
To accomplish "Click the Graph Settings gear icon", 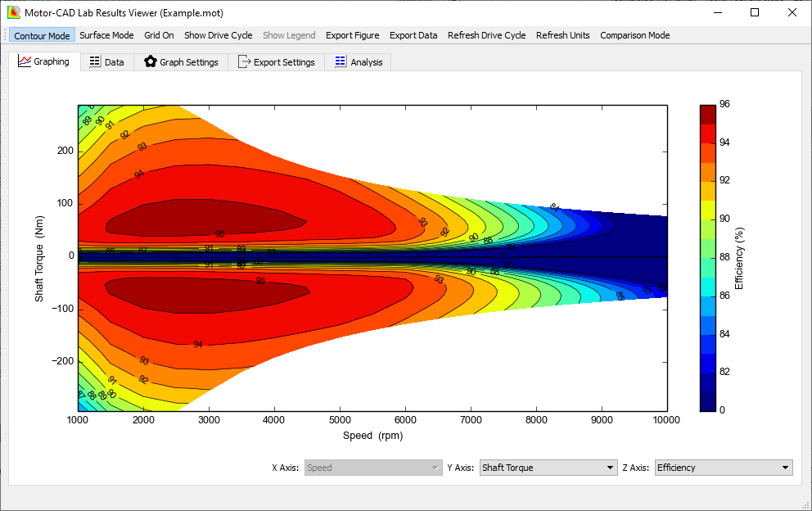I will click(x=150, y=61).
